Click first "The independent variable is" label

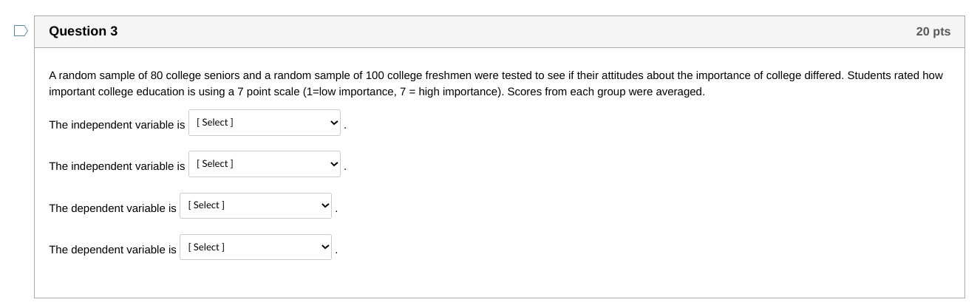point(117,125)
